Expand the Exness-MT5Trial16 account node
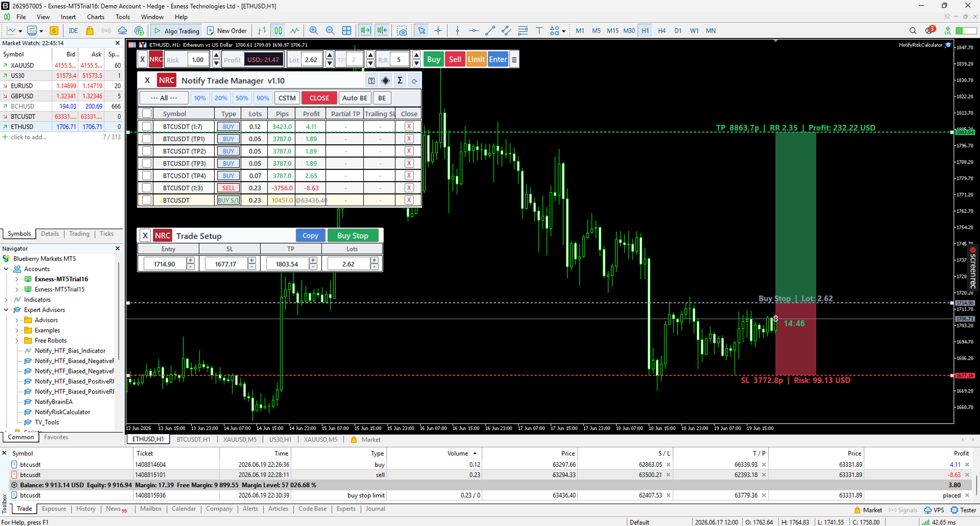Image resolution: width=980 pixels, height=526 pixels. click(16, 279)
